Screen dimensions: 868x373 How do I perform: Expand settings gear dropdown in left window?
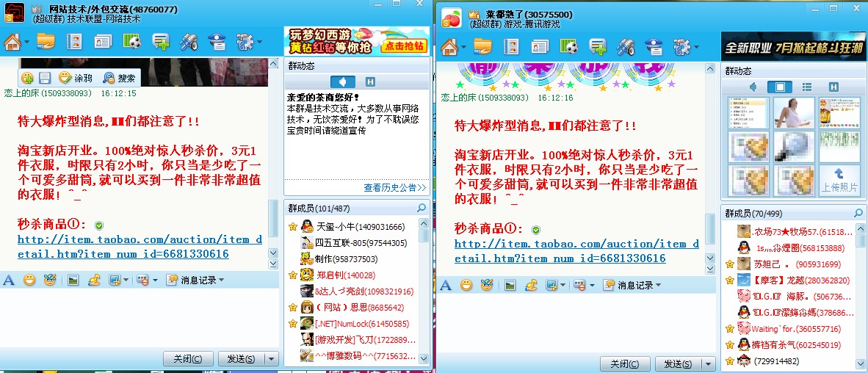click(x=258, y=43)
